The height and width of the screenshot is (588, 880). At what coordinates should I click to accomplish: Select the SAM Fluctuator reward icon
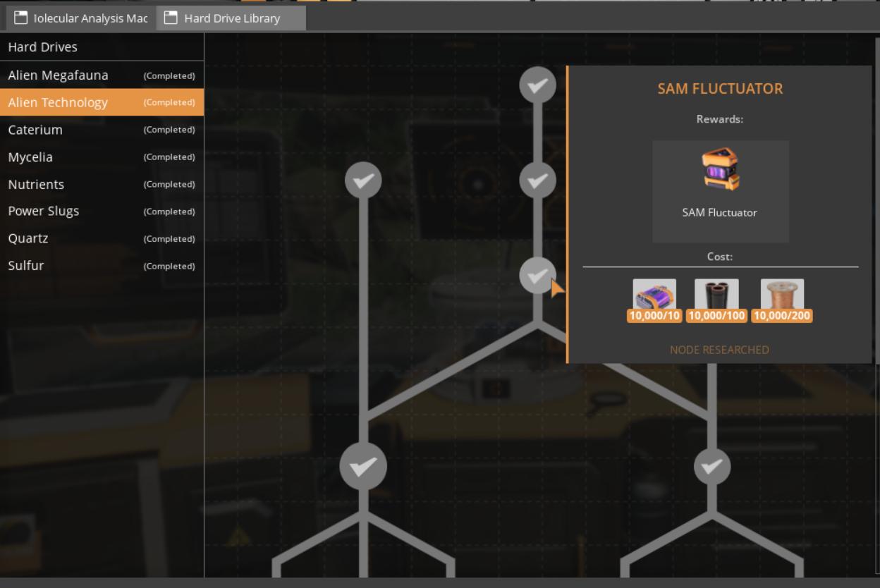click(719, 170)
